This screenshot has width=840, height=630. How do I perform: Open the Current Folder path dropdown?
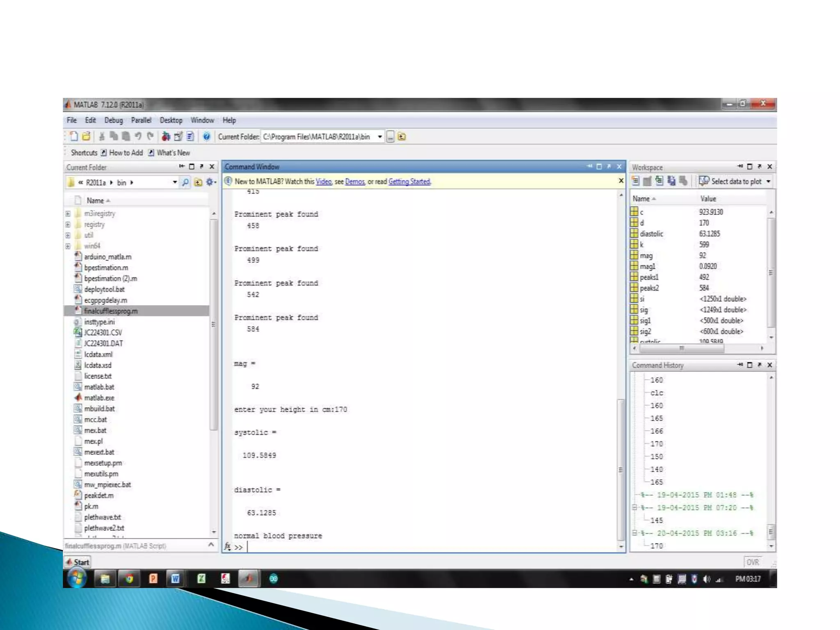[x=380, y=137]
